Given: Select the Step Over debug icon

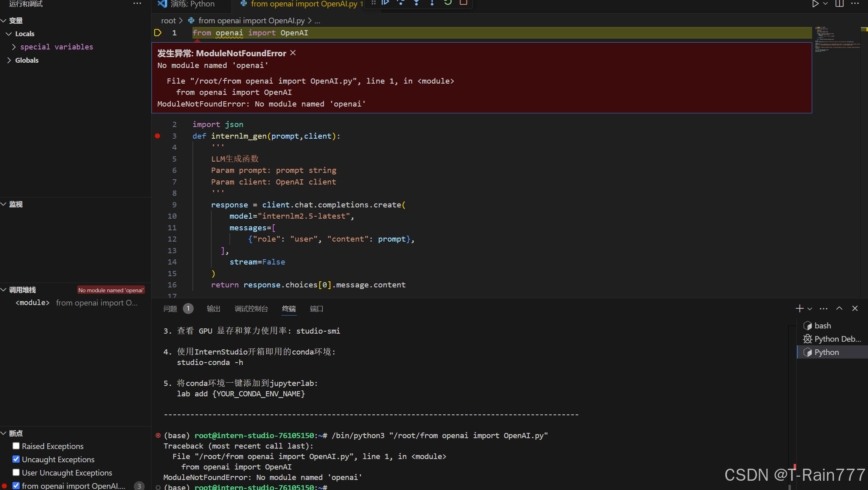Looking at the screenshot, I should coord(401,3).
